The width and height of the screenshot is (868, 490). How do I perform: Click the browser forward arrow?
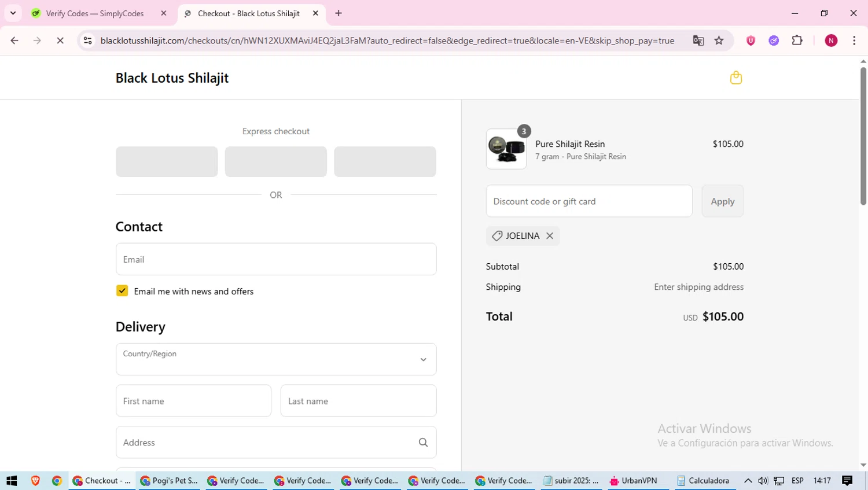pos(37,40)
